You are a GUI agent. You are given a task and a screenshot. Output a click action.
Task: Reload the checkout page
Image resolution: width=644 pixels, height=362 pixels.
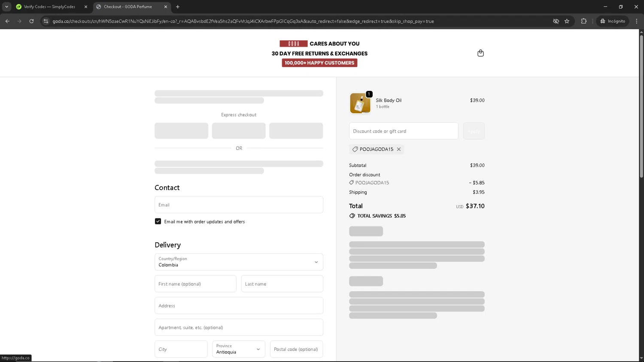coord(31,21)
